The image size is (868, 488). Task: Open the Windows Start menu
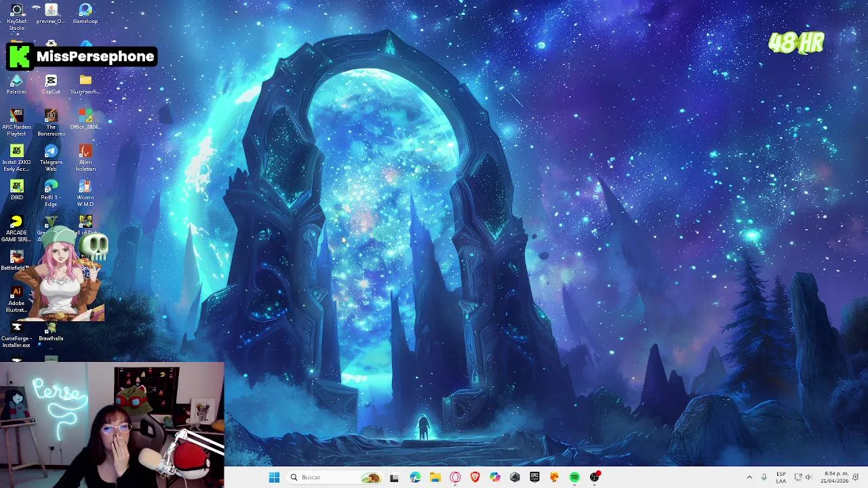(274, 477)
